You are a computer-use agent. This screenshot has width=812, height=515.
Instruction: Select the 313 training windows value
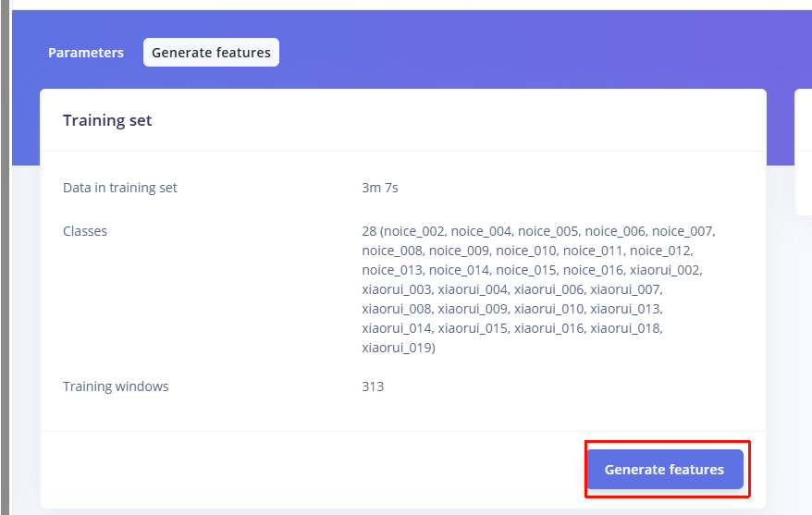[373, 386]
